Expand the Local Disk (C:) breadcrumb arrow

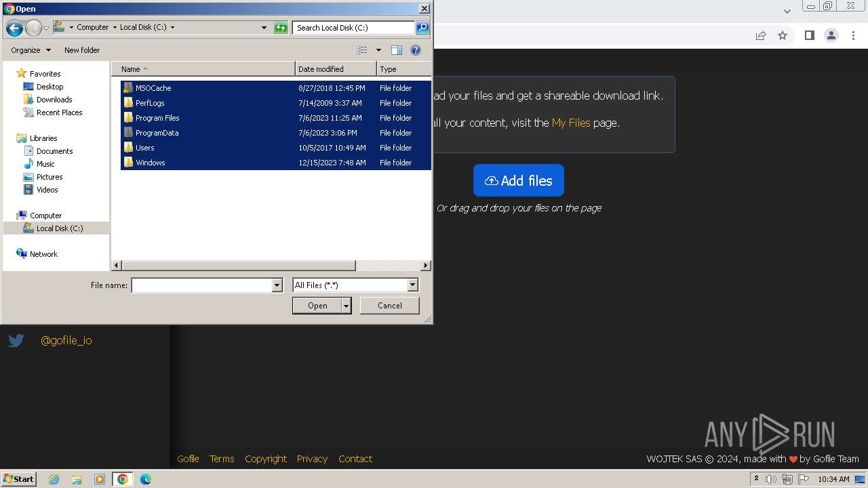[172, 28]
